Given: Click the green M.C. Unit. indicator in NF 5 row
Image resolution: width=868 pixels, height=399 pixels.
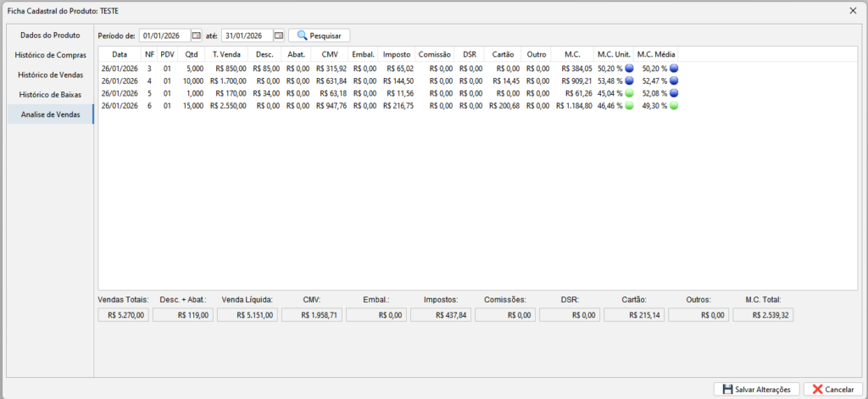Looking at the screenshot, I should click(629, 93).
